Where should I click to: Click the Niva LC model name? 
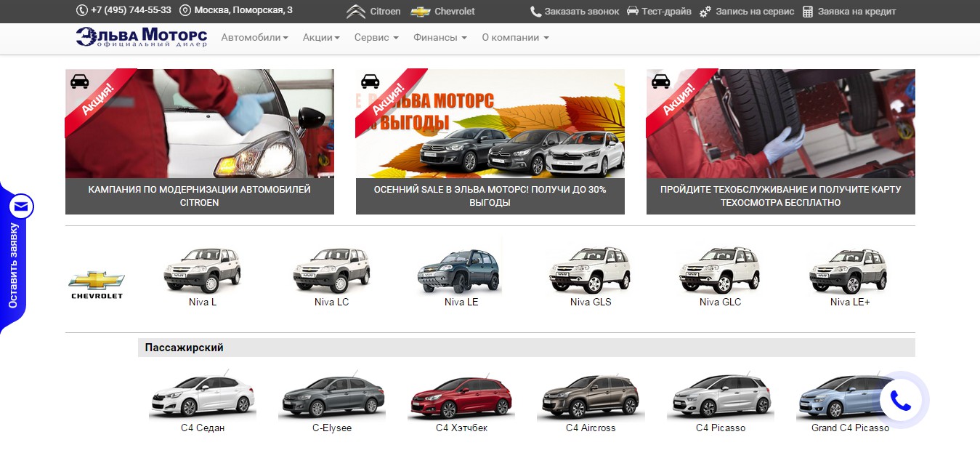click(332, 302)
